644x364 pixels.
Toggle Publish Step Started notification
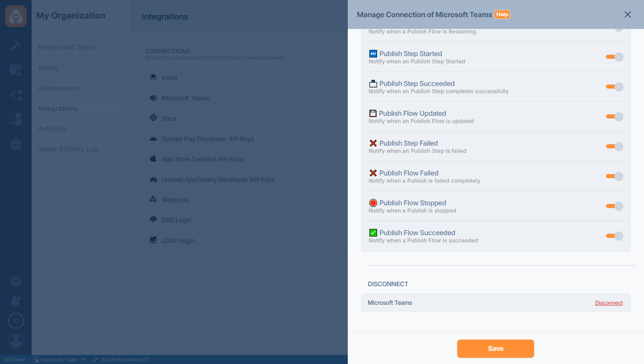click(615, 57)
